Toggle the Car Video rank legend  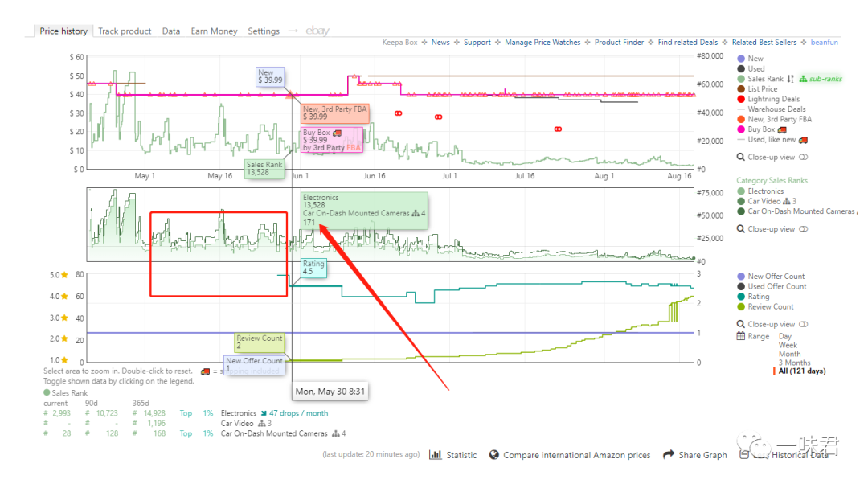[759, 201]
